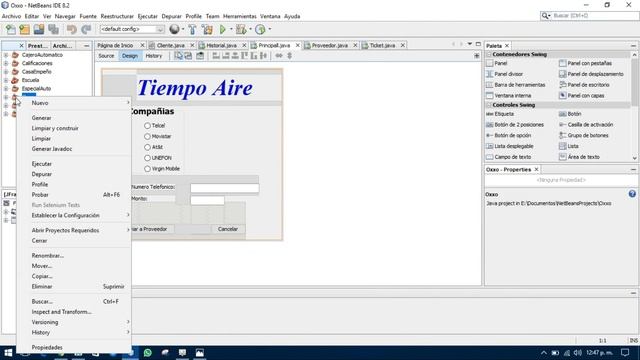
Task: Open WhatsApp from the taskbar
Action: point(148,353)
